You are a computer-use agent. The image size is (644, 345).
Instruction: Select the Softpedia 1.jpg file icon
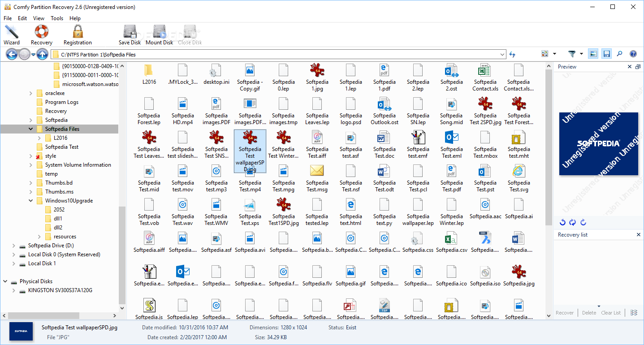[x=317, y=70]
